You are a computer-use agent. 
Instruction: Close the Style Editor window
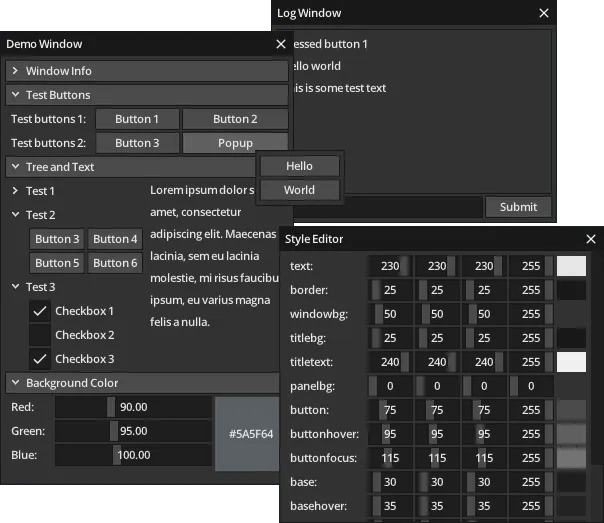591,239
